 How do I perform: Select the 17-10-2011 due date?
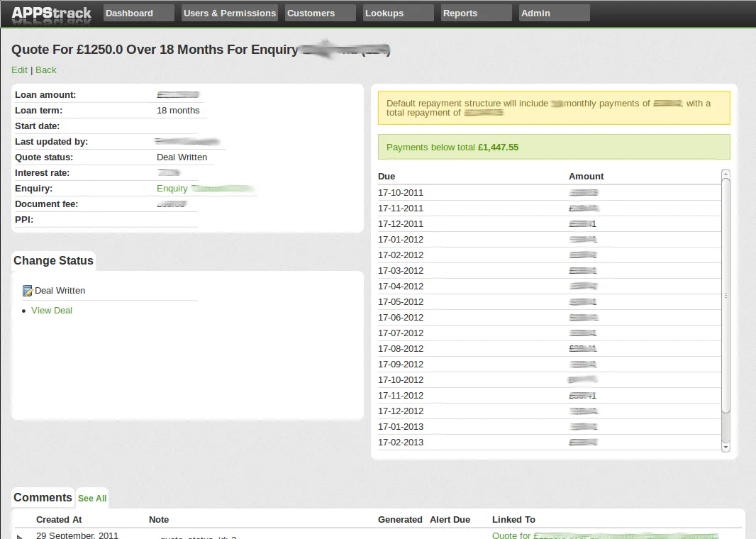[401, 193]
